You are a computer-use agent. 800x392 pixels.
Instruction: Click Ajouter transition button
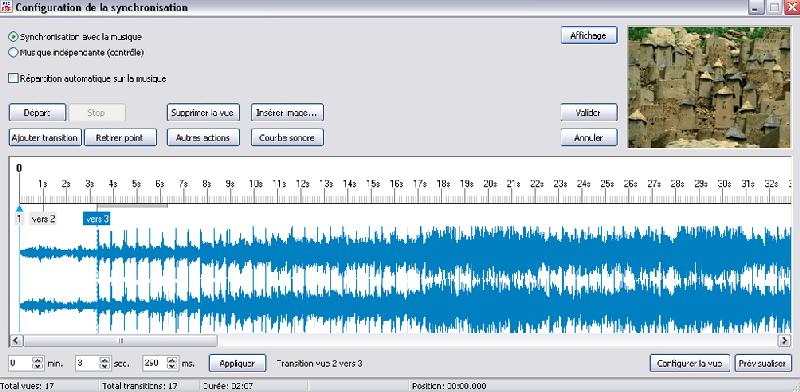pyautogui.click(x=45, y=137)
